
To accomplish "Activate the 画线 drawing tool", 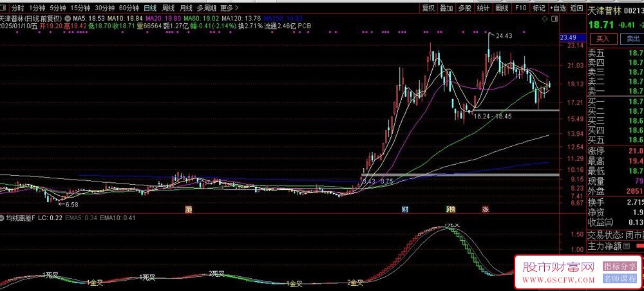I will pos(502,7).
